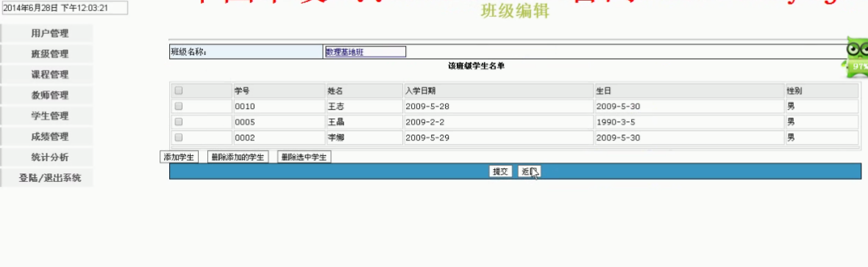Screen dimensions: 868x267
Task: Click the 学号 column header
Action: (x=280, y=91)
